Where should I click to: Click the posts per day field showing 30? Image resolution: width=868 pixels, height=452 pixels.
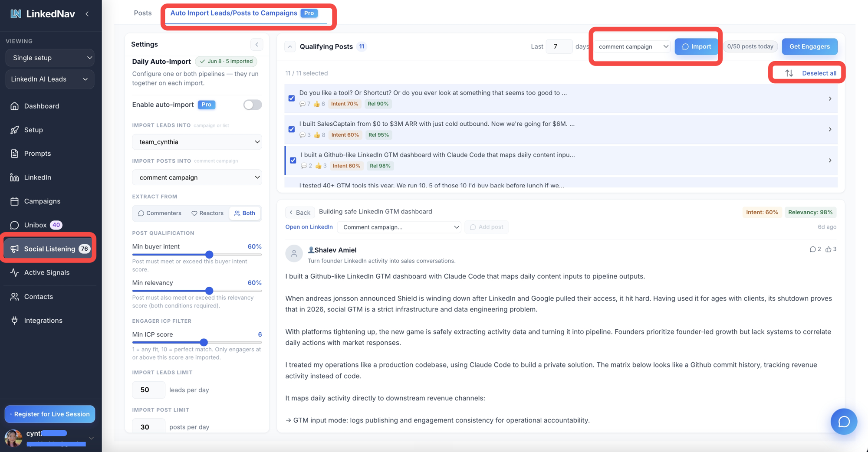[148, 426]
